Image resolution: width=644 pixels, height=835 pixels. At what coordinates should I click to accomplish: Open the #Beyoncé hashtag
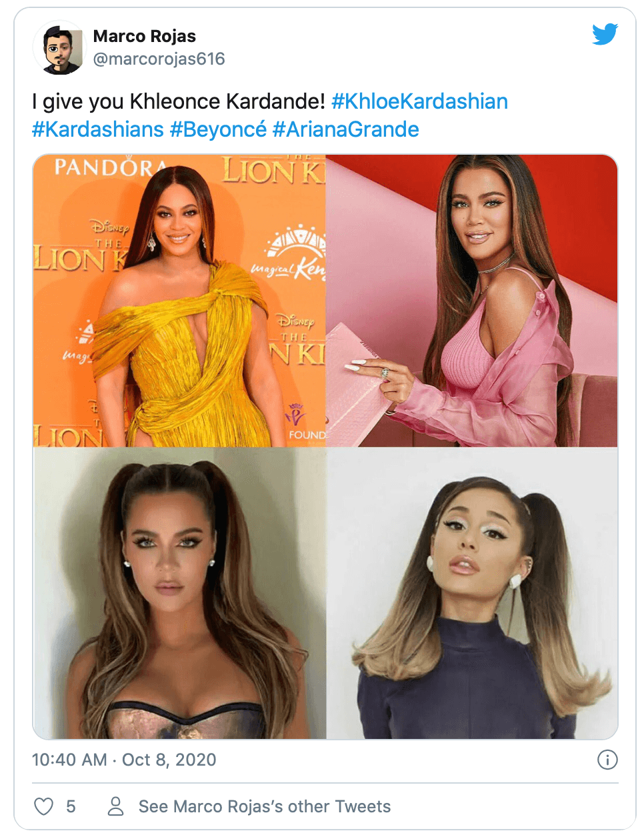(218, 129)
